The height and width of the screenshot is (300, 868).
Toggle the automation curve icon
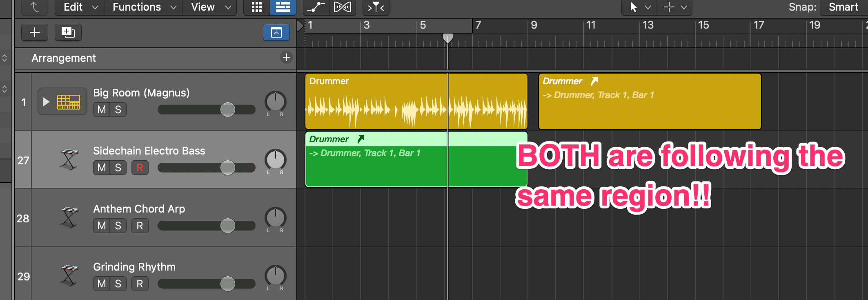pos(316,7)
